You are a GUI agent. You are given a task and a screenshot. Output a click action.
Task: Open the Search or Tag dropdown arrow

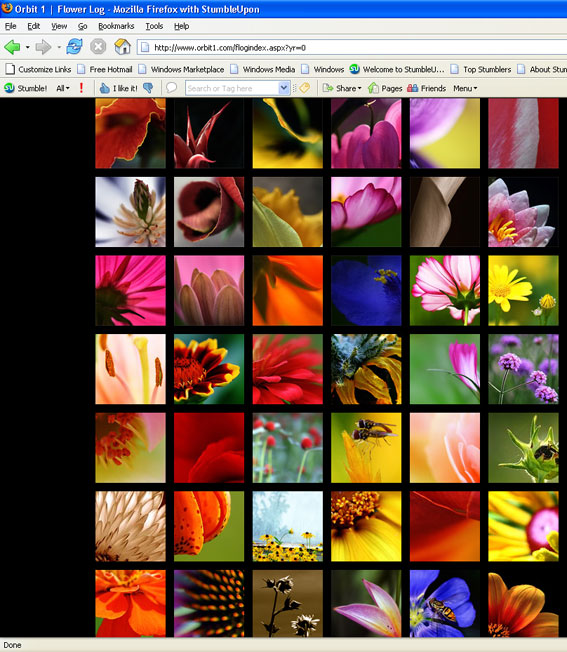pos(284,88)
